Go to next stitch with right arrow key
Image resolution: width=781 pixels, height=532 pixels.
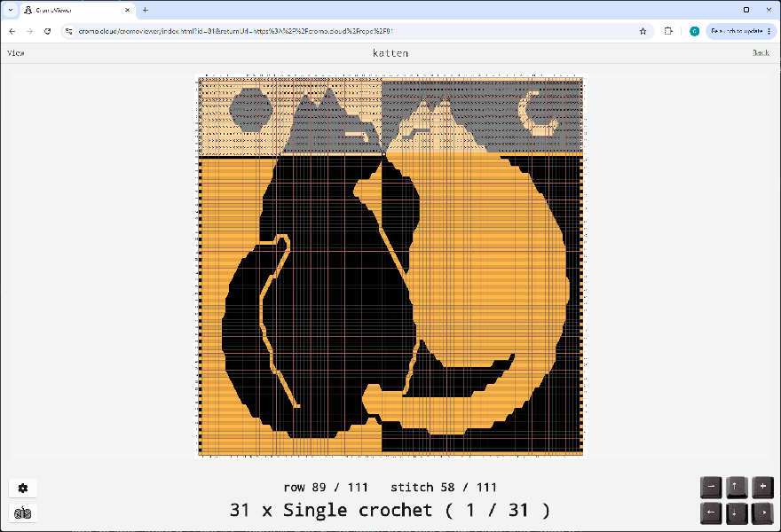[762, 513]
